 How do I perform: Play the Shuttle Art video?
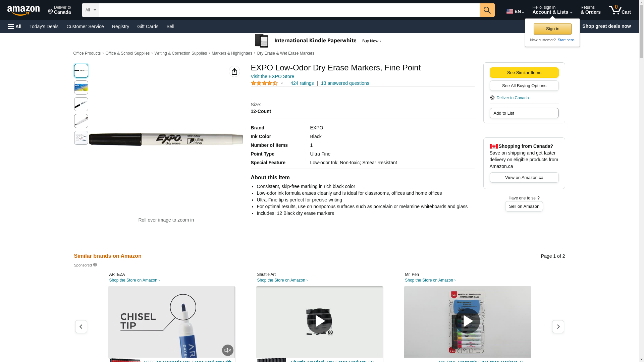click(319, 321)
